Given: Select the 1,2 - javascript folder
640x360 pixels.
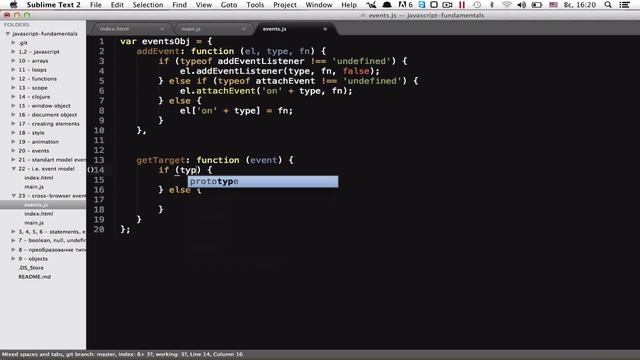Looking at the screenshot, I should pyautogui.click(x=39, y=52).
